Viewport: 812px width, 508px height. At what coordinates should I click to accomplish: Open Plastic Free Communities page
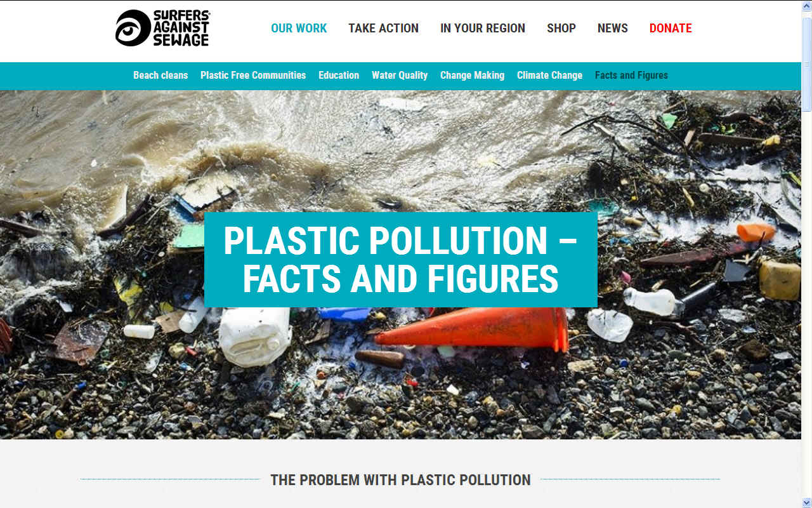[x=253, y=75]
